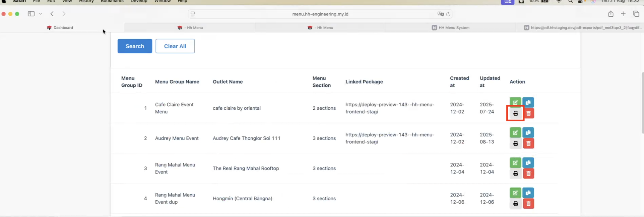This screenshot has width=644, height=217.
Task: Print the Cafe Claire Event Menu
Action: pos(515,113)
